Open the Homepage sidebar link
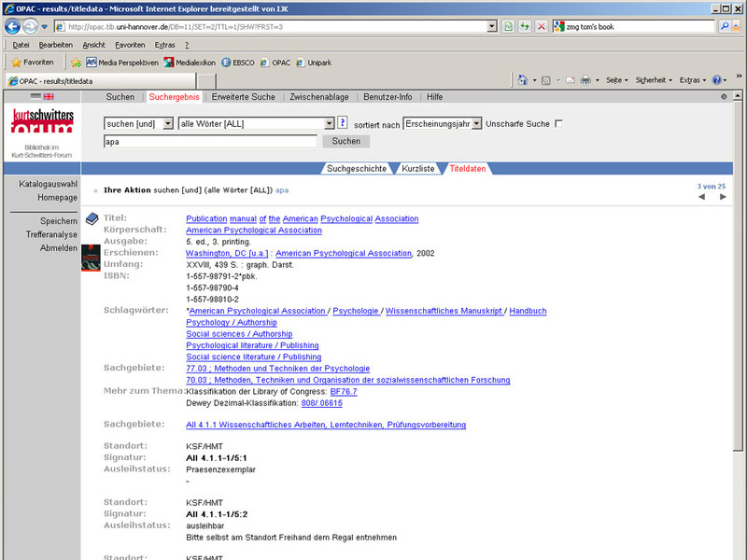The image size is (747, 560). coord(57,197)
